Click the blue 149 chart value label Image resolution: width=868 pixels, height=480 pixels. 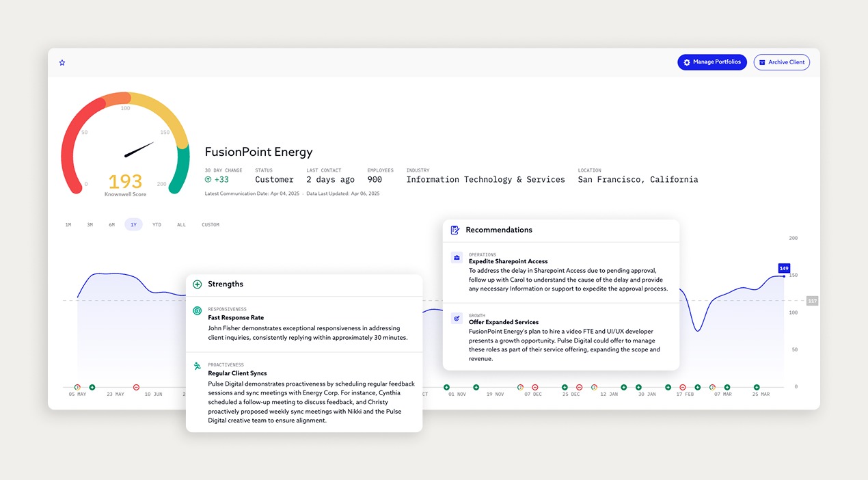pyautogui.click(x=784, y=269)
